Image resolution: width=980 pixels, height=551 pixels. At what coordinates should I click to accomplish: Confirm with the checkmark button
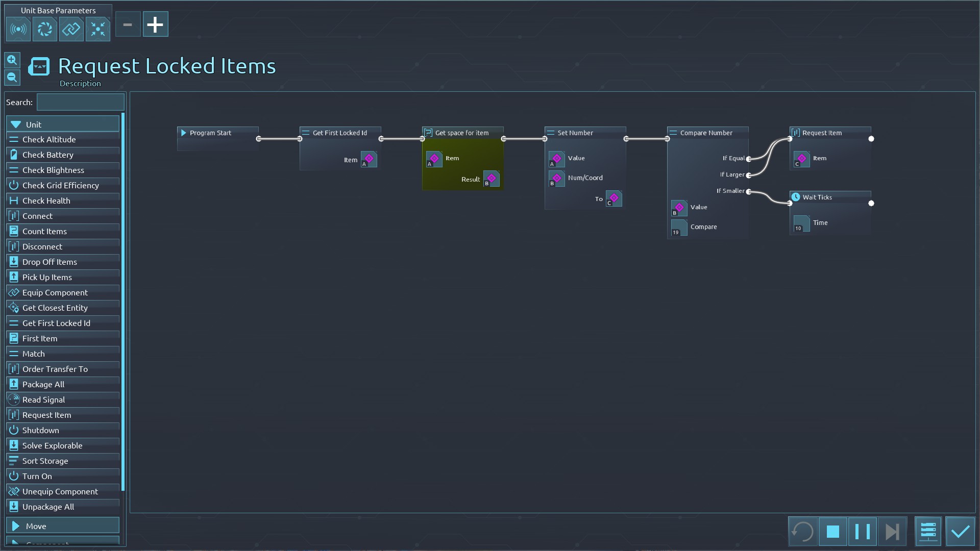click(960, 532)
